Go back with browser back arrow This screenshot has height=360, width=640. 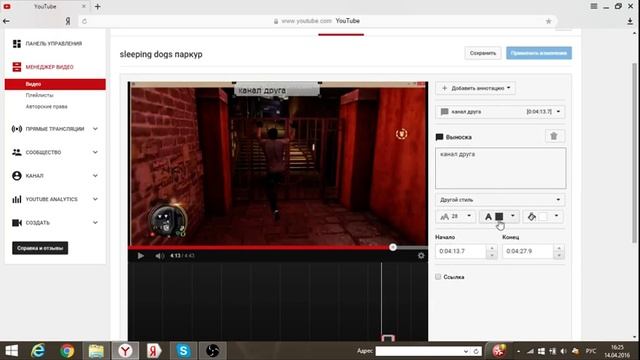6,21
